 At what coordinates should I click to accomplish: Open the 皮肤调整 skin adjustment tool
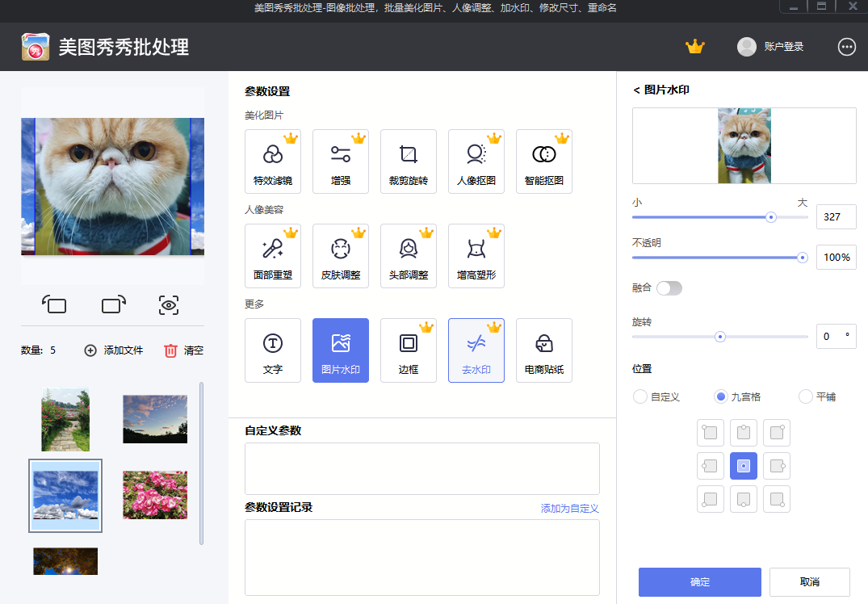(340, 256)
